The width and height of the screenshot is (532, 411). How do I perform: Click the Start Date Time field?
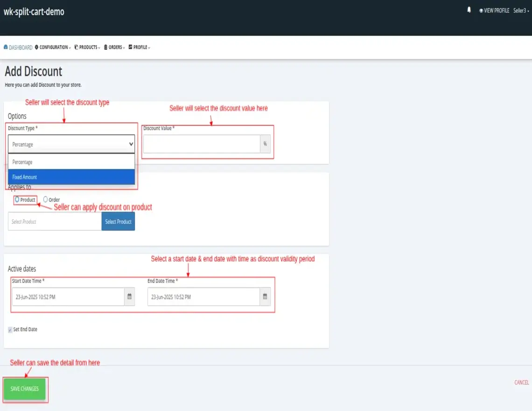pyautogui.click(x=68, y=297)
